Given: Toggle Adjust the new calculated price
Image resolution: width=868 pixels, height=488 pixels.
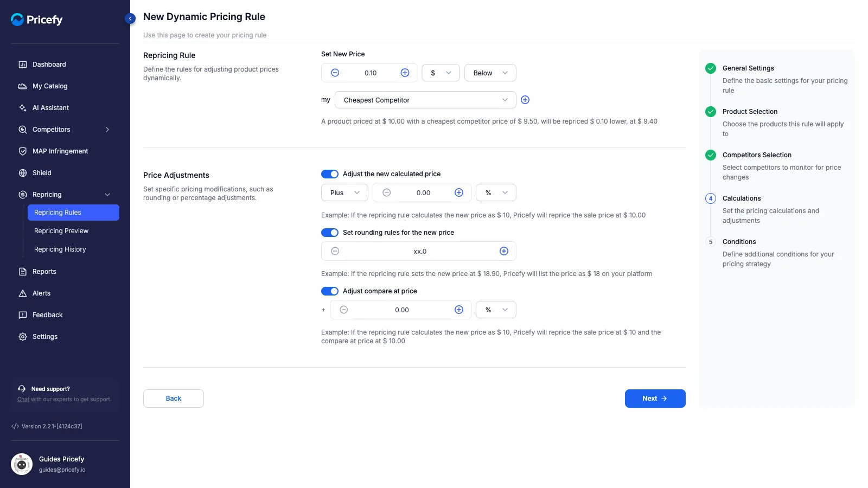Looking at the screenshot, I should [330, 174].
